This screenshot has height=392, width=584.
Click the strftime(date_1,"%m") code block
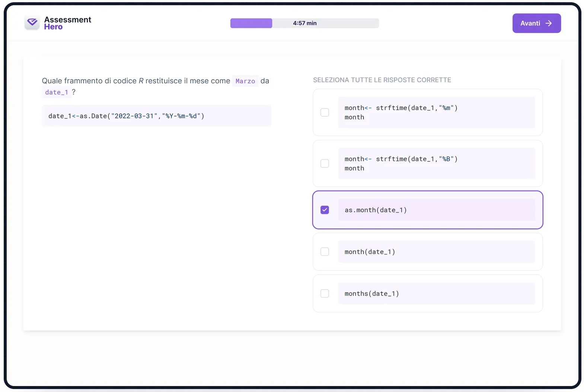[x=436, y=112]
